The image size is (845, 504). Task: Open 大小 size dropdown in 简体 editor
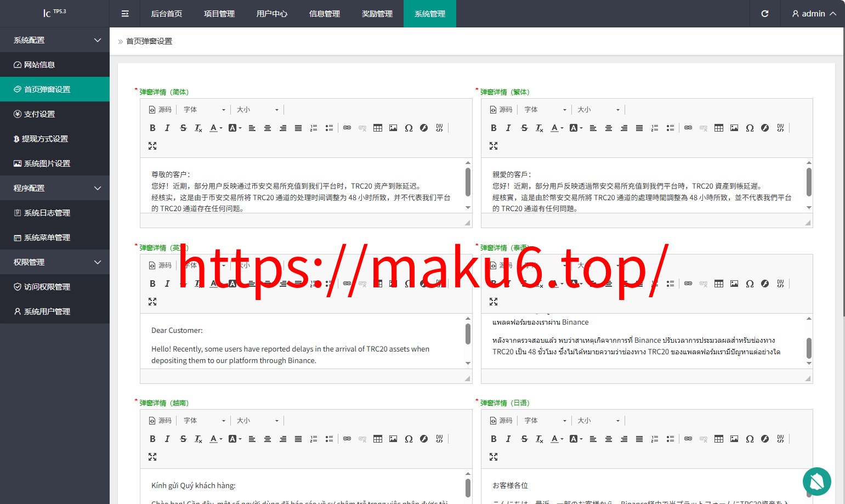258,110
